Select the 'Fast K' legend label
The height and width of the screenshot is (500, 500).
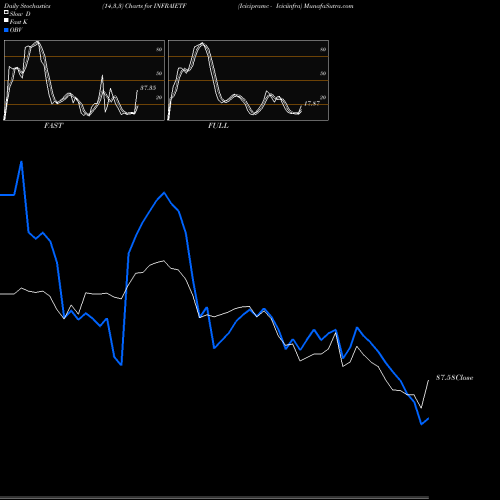[x=19, y=22]
